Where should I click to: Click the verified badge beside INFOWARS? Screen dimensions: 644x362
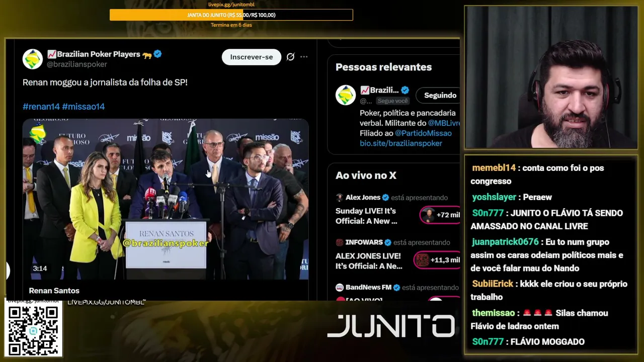(x=388, y=242)
